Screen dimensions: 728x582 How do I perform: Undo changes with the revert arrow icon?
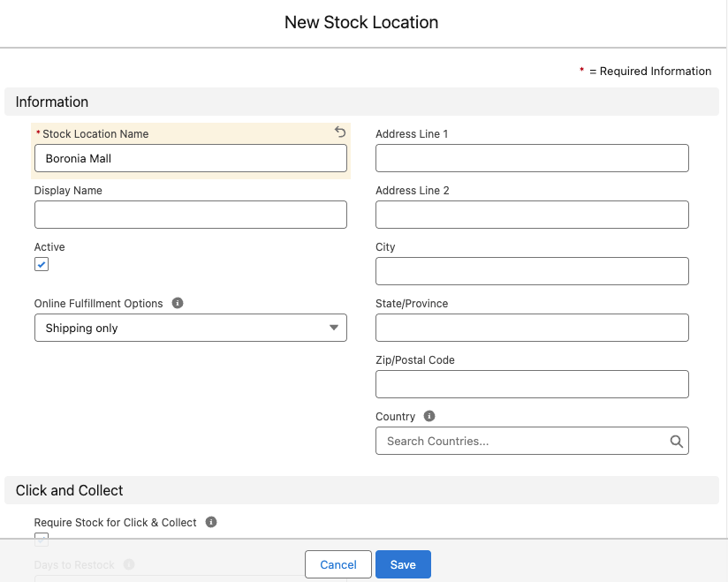(339, 131)
